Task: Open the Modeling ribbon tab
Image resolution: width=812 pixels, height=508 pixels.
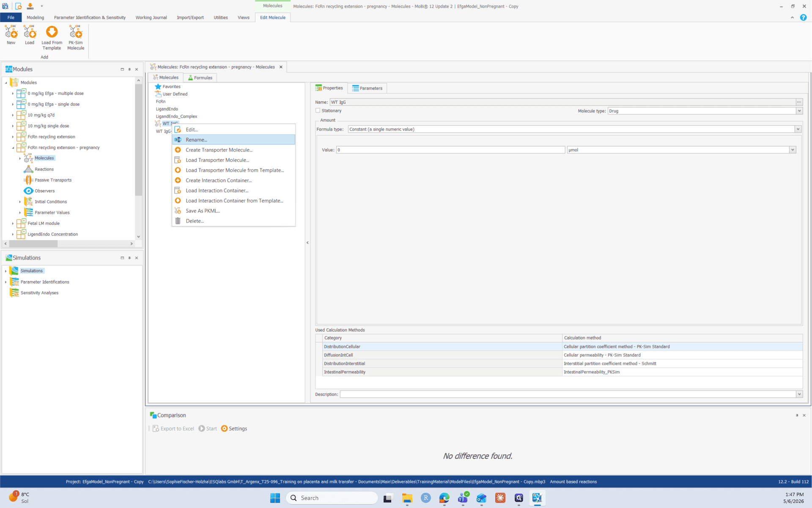Action: (x=35, y=17)
